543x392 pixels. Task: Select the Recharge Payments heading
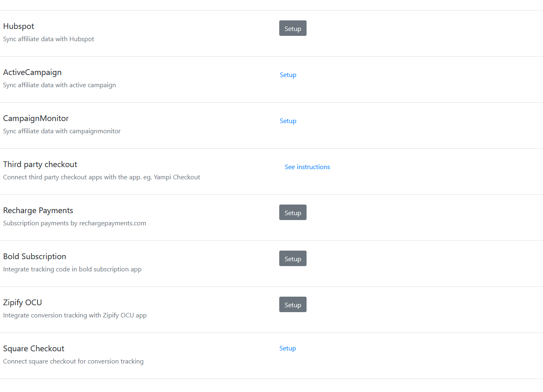click(x=38, y=210)
